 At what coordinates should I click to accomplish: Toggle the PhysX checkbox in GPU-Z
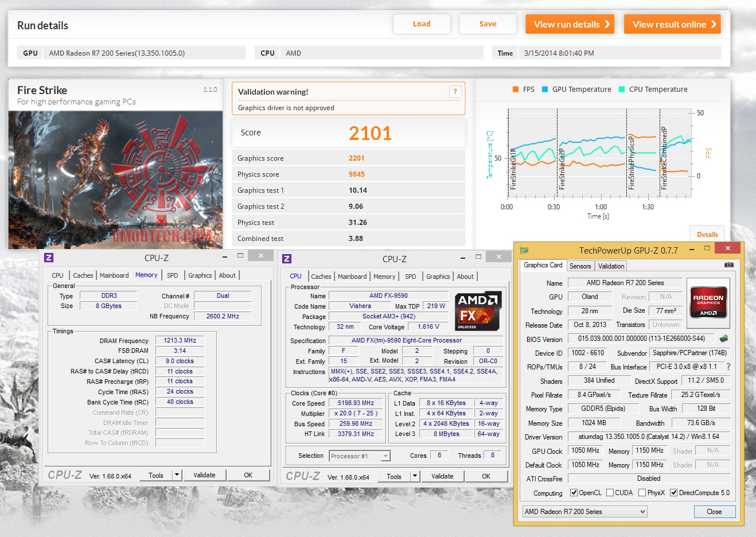coord(642,493)
